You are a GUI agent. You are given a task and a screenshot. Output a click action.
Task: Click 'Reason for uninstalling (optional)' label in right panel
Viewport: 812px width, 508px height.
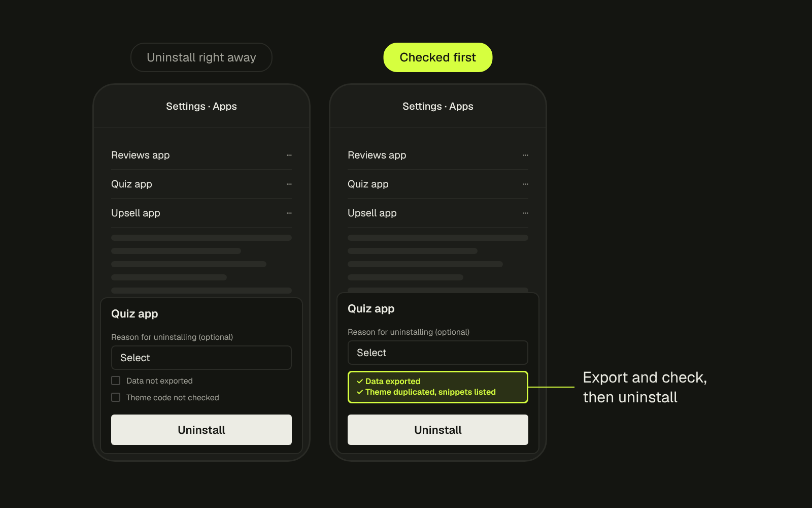409,332
